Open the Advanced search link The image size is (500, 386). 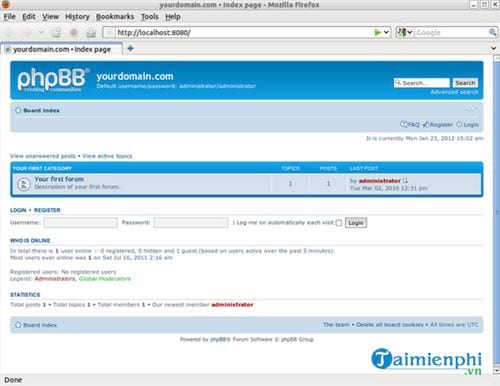tap(454, 92)
